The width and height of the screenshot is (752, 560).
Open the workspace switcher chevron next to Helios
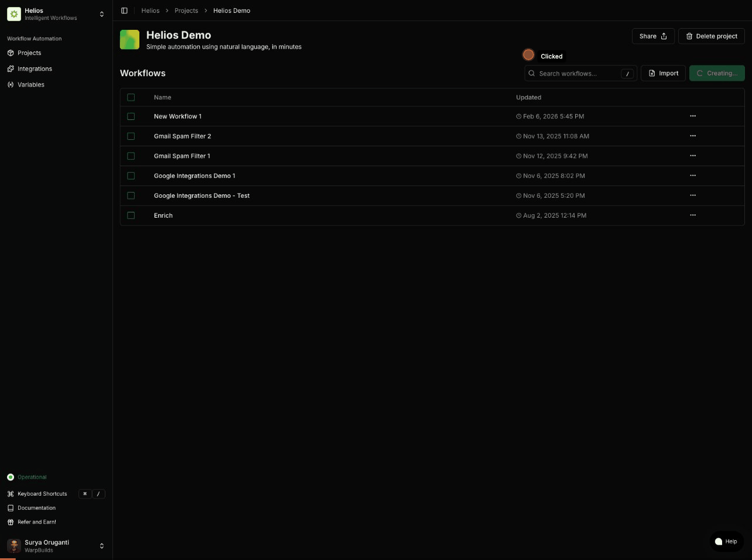pos(101,13)
